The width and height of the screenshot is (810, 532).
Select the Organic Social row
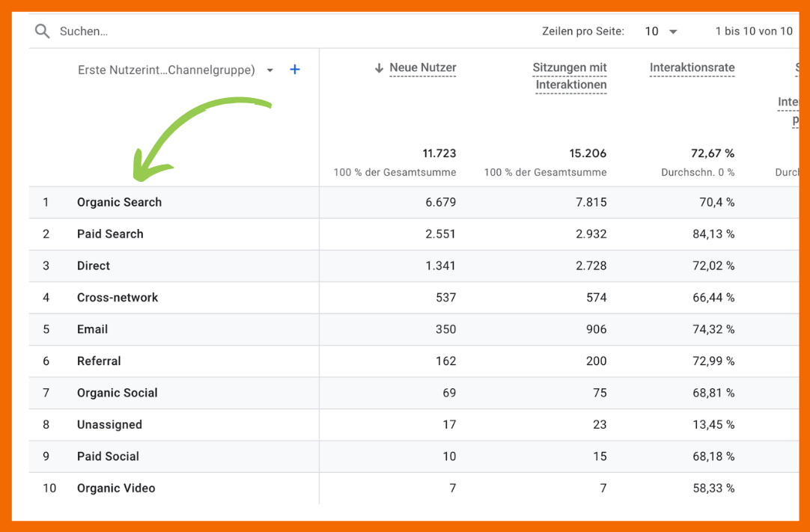coord(118,394)
